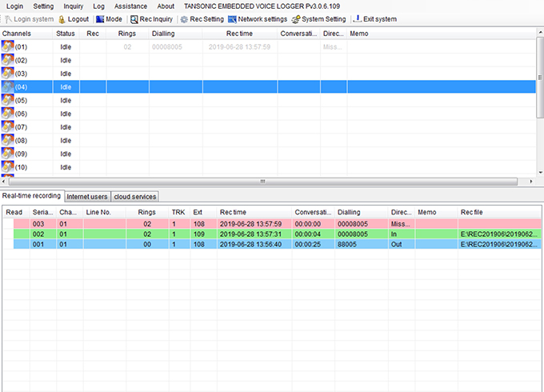
Task: Click Exit system toolbar icon
Action: (x=357, y=18)
